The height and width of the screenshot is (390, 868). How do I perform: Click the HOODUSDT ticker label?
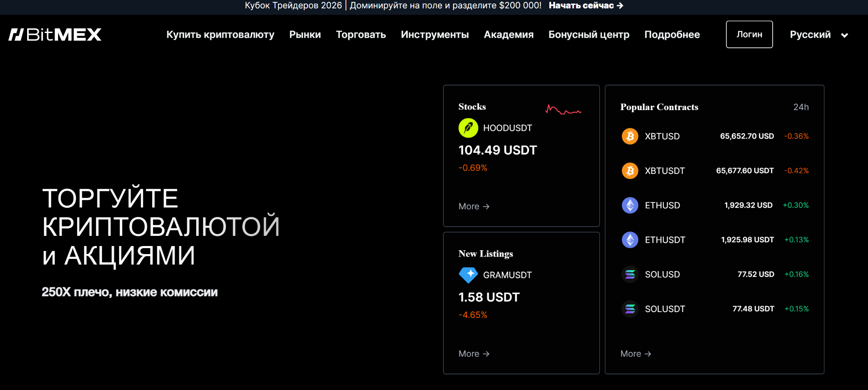pyautogui.click(x=507, y=128)
